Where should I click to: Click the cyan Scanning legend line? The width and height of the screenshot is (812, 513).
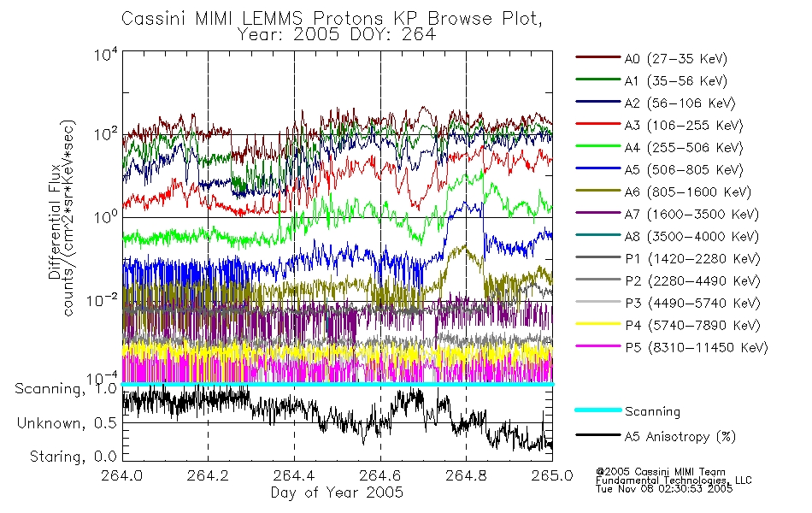click(x=598, y=410)
